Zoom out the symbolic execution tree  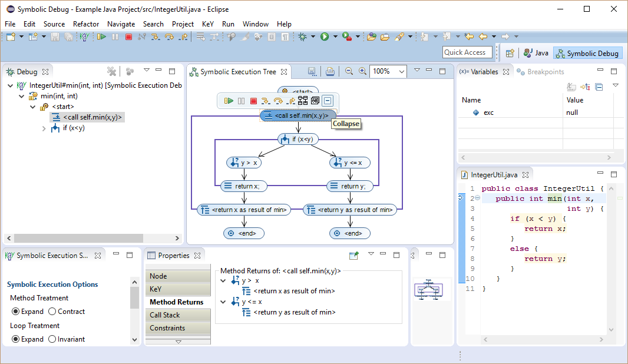[349, 71]
